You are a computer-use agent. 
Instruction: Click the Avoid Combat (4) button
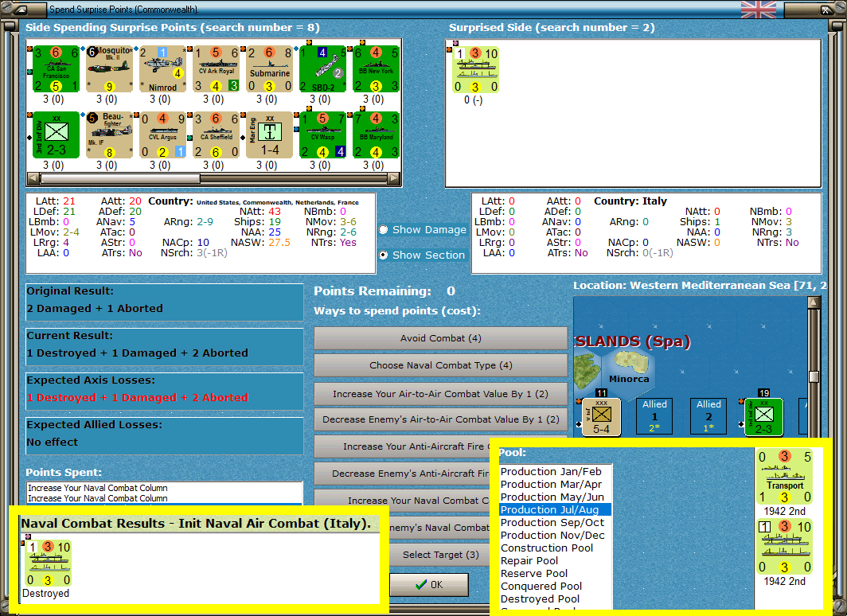[441, 338]
